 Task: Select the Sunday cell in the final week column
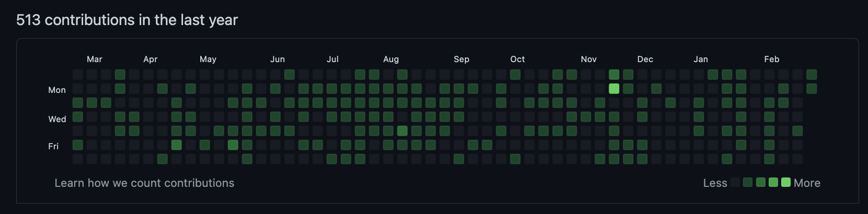pyautogui.click(x=812, y=75)
